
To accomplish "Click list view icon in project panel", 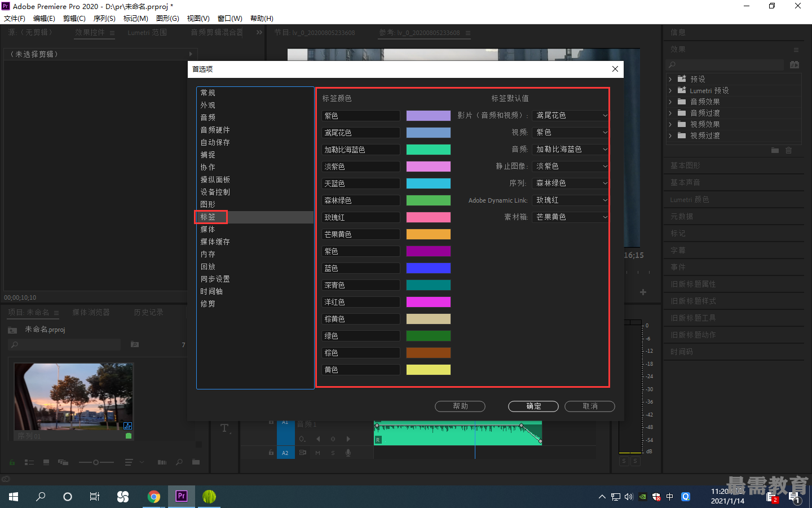I will (x=29, y=462).
